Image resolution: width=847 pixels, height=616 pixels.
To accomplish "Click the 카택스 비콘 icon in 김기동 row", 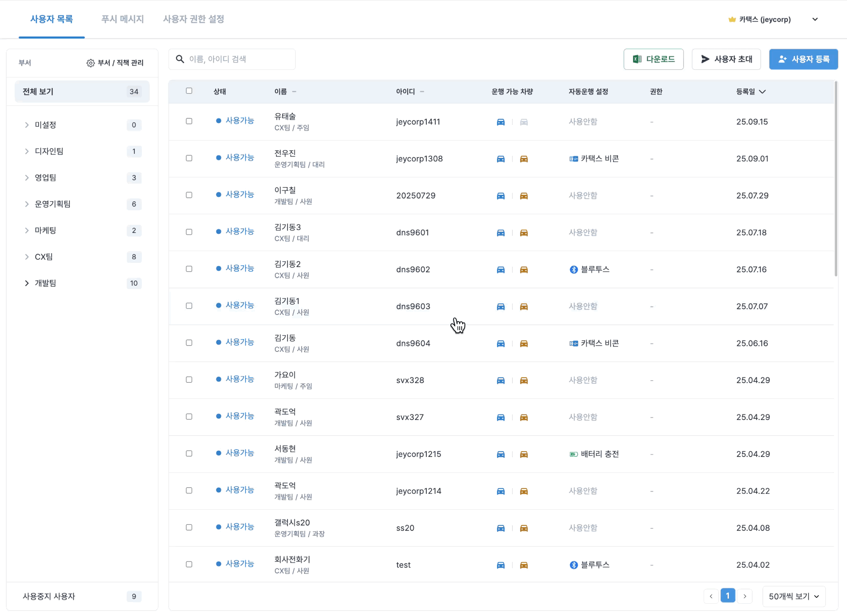I will click(573, 343).
